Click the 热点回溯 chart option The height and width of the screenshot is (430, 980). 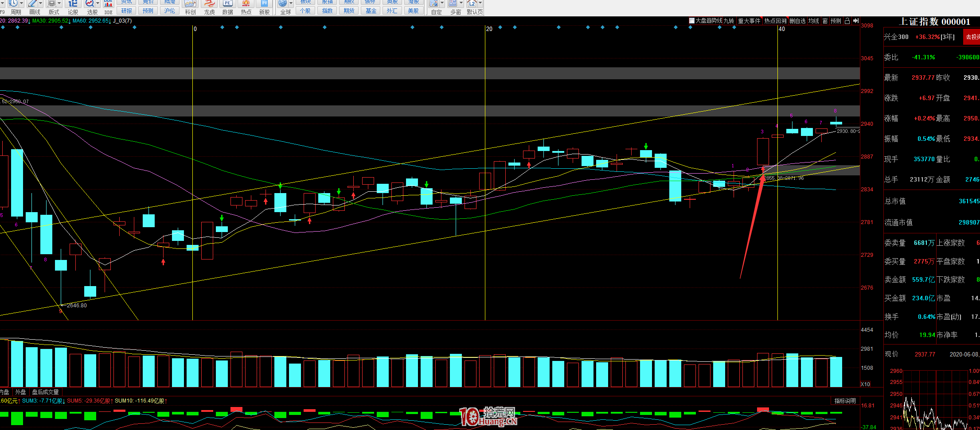[x=775, y=21]
